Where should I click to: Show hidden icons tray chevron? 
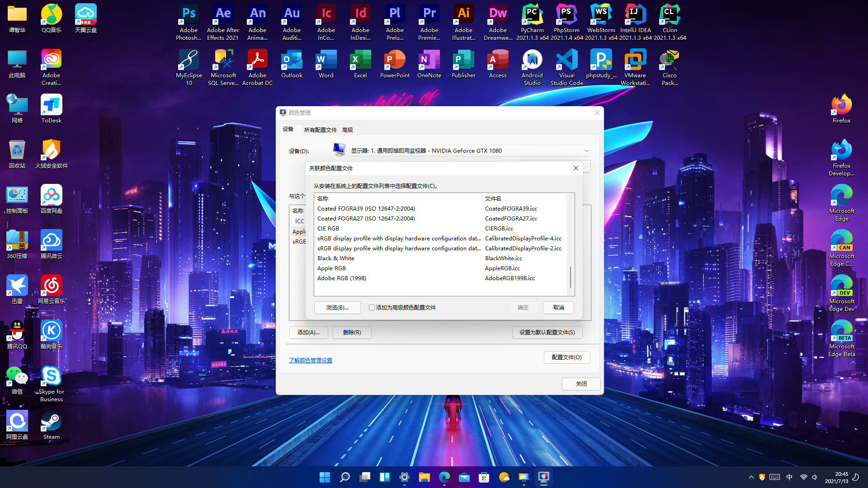click(x=751, y=477)
